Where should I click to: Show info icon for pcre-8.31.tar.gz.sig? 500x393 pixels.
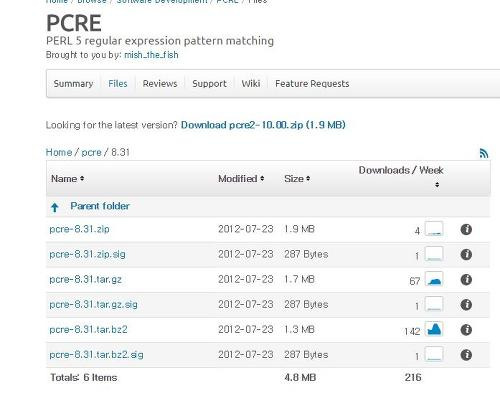pos(466,304)
